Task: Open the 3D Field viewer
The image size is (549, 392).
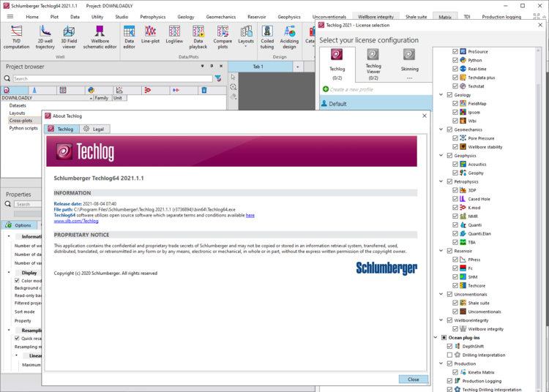Action: (x=69, y=36)
